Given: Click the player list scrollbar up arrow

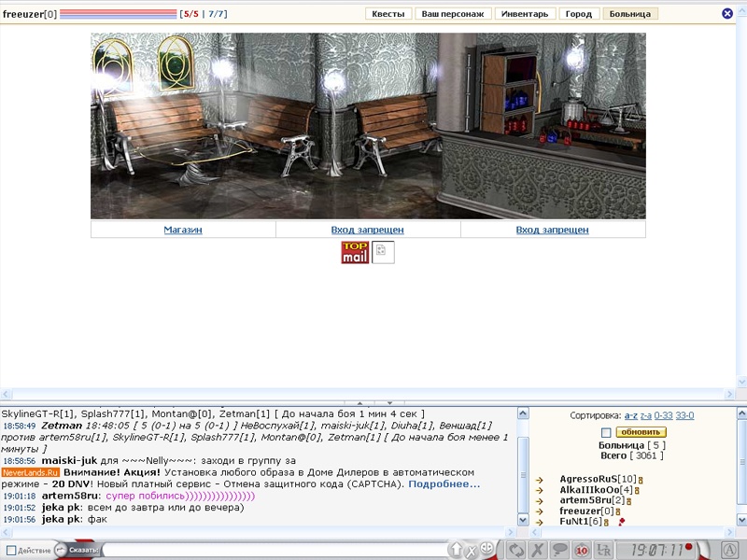Looking at the screenshot, I should (741, 413).
